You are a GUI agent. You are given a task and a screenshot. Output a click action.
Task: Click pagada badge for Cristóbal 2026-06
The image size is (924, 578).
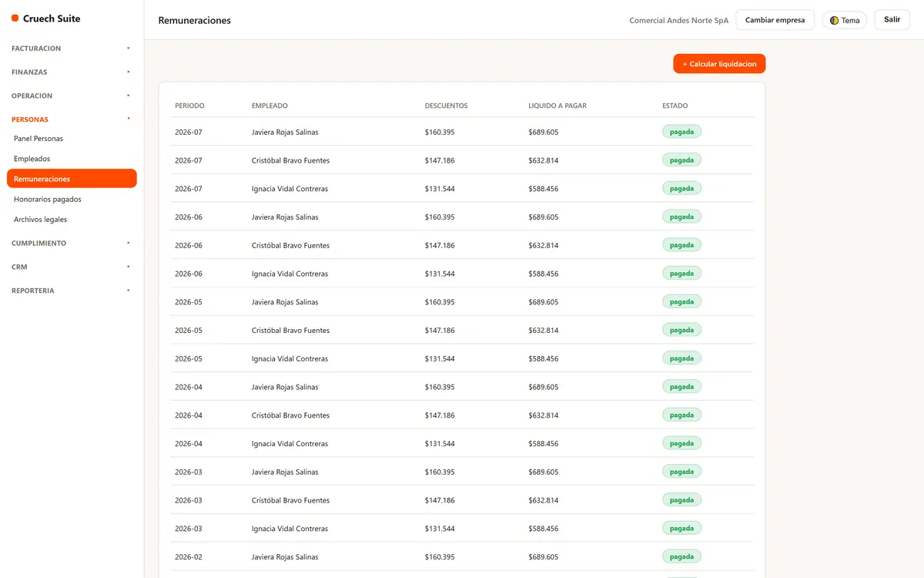tap(681, 245)
